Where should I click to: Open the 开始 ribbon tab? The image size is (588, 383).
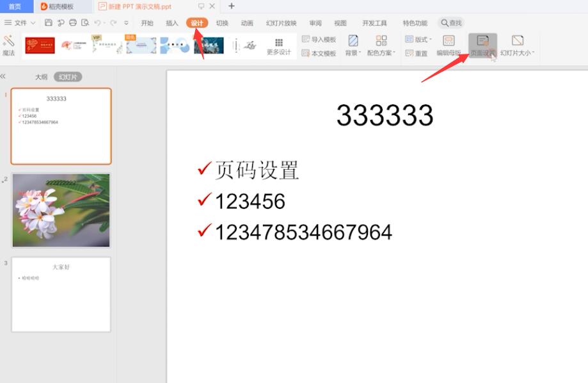147,23
